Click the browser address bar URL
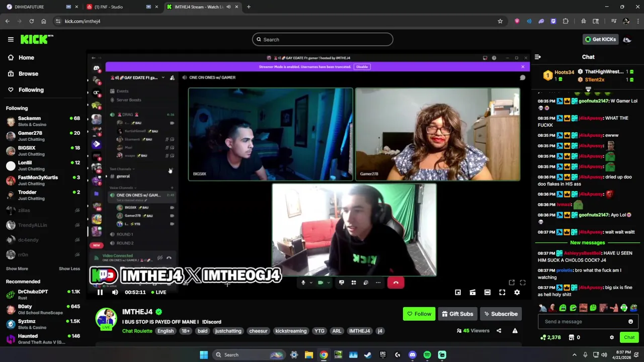Image resolution: width=644 pixels, height=362 pixels. click(83, 21)
